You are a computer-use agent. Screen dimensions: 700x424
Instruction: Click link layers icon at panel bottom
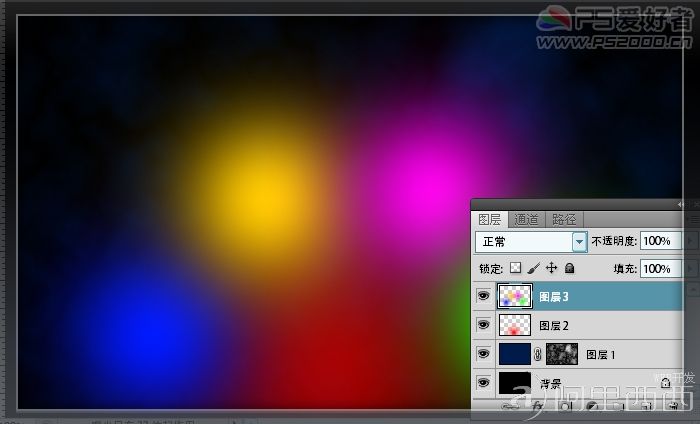click(x=509, y=407)
